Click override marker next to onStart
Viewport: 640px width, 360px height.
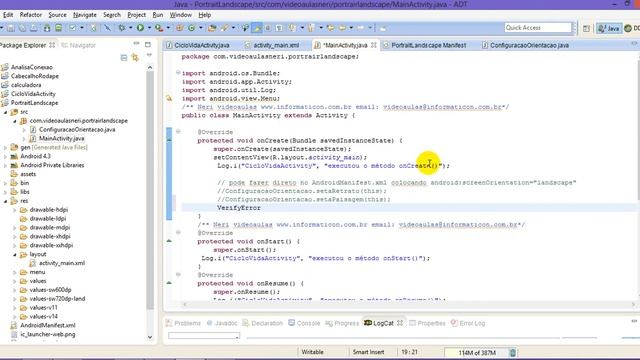point(169,241)
